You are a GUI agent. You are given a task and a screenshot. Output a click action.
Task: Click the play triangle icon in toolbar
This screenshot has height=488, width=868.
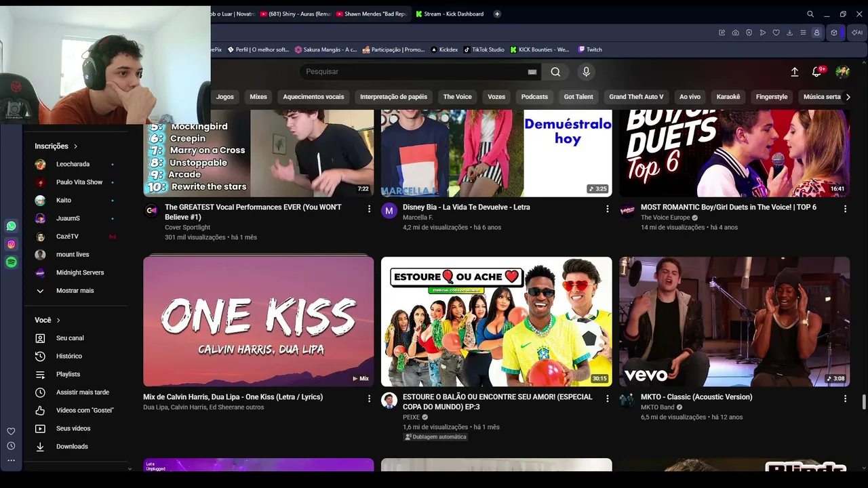tap(763, 33)
